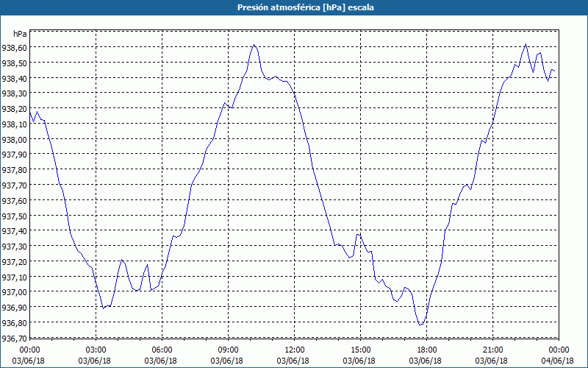Click the 938,40 y-axis label
Viewport: 588px width, 368px height.
14,79
